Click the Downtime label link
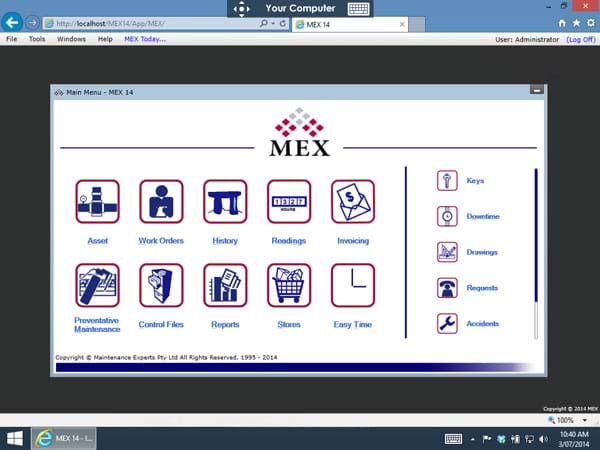The width and height of the screenshot is (600, 450). coord(483,216)
